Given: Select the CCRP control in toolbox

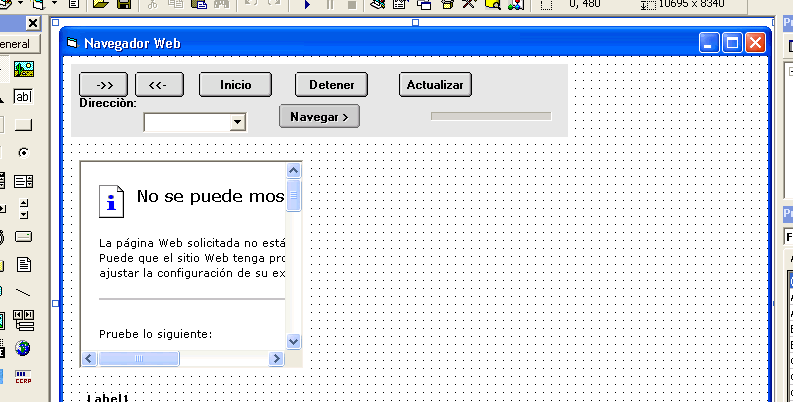Looking at the screenshot, I should pyautogui.click(x=23, y=376).
